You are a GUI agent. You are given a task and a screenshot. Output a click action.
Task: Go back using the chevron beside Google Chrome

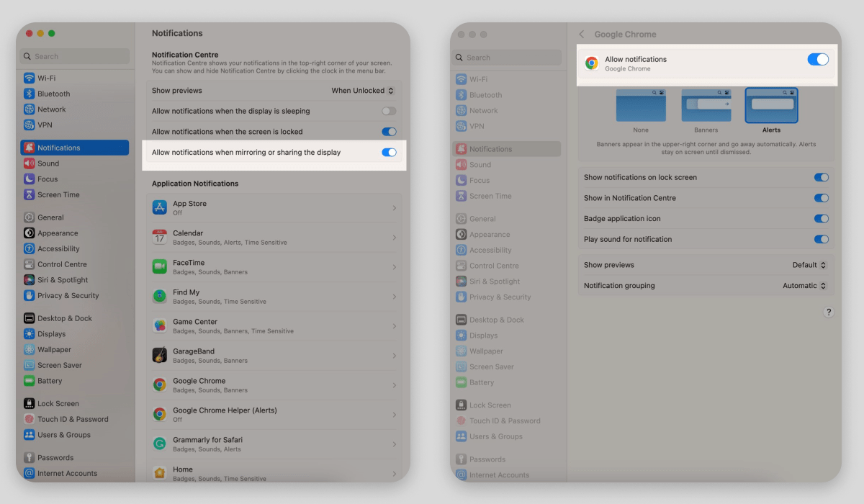coord(582,35)
